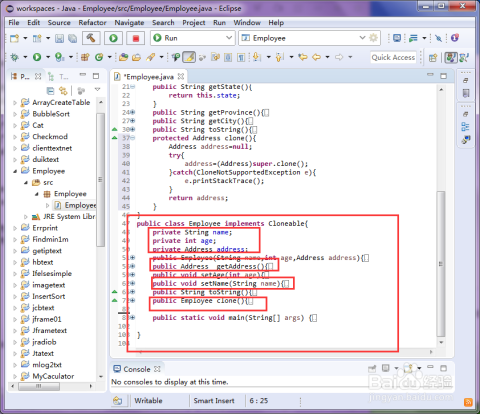This screenshot has height=414, width=480.
Task: Toggle Mark Occurrences highlighter icon
Action: [189, 57]
